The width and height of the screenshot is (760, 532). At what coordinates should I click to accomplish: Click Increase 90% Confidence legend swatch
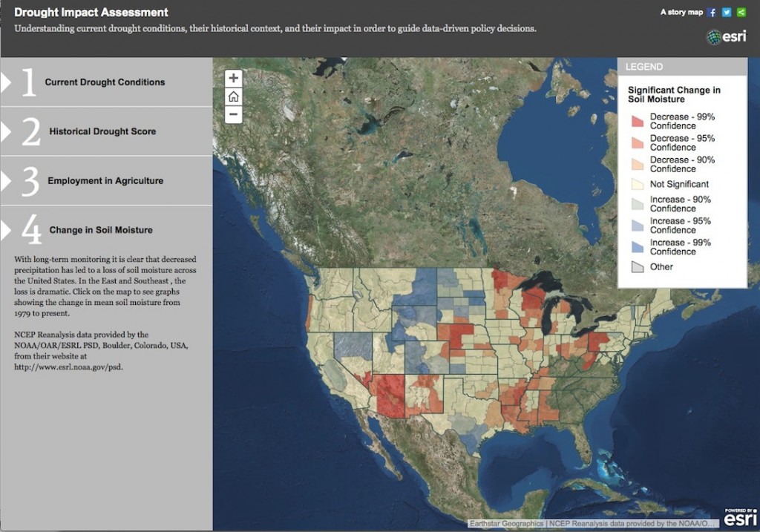tap(638, 204)
